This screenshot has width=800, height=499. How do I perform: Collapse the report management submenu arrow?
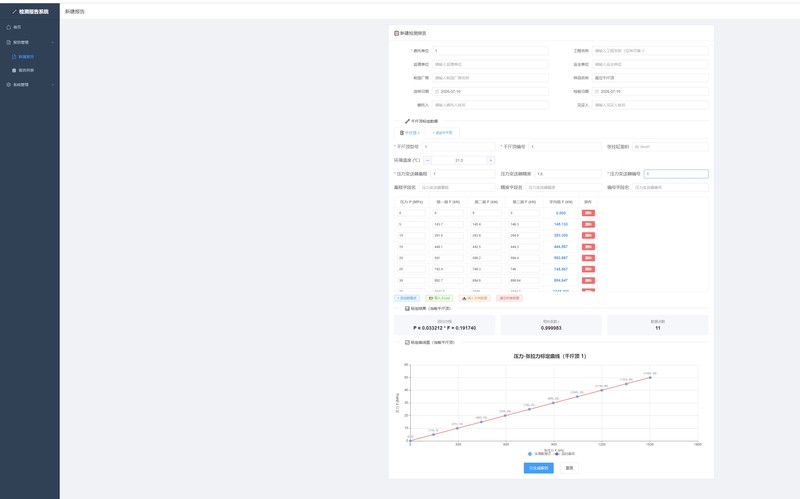click(53, 42)
